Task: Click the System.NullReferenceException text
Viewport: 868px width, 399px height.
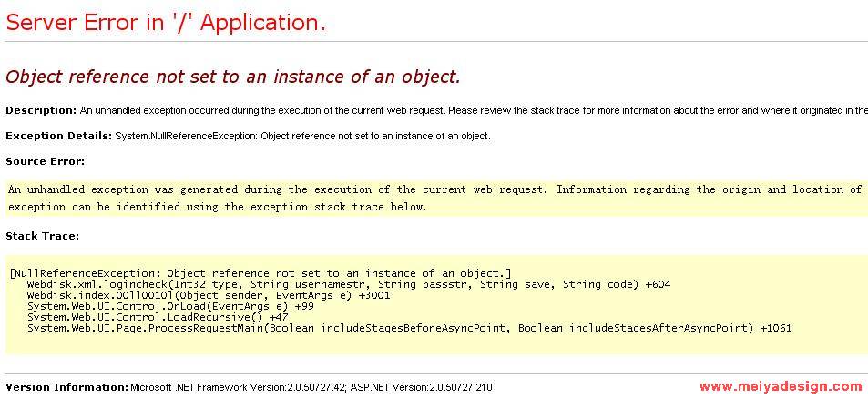Action: (302, 136)
